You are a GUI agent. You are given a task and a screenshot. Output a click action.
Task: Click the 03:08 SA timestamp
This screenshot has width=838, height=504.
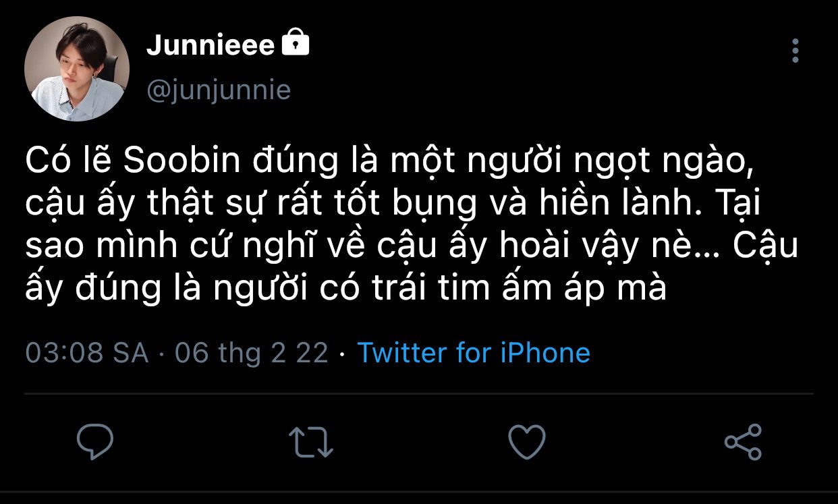[x=87, y=353]
